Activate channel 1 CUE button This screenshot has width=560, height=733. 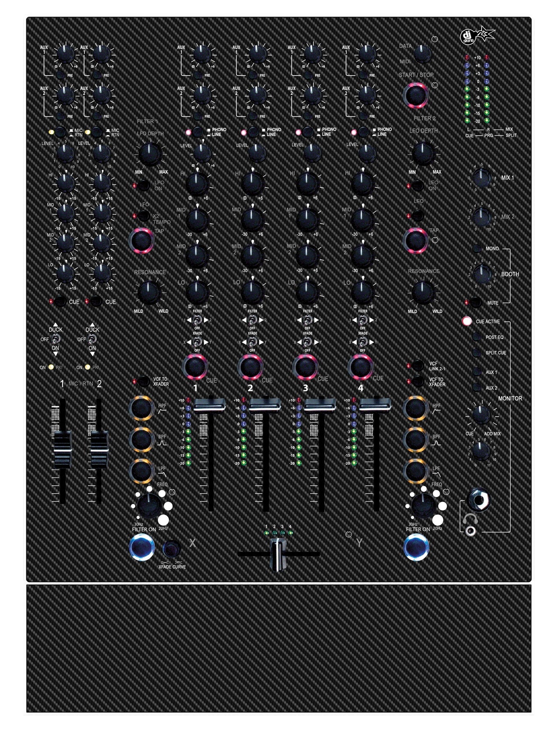195,367
